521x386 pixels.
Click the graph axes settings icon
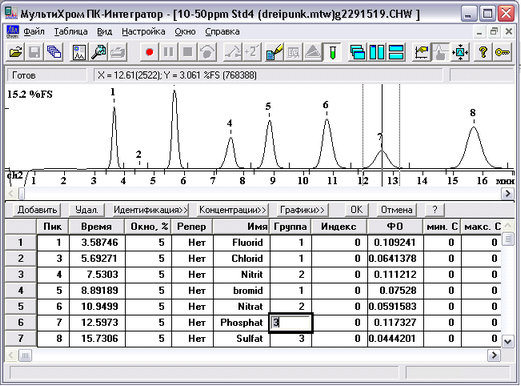tap(421, 52)
